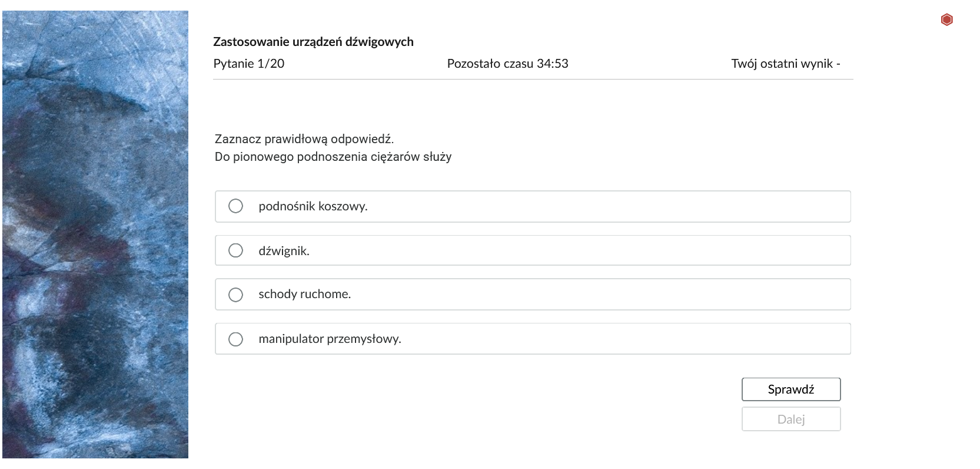Click the horizontal divider line under the quiz header

tap(533, 79)
